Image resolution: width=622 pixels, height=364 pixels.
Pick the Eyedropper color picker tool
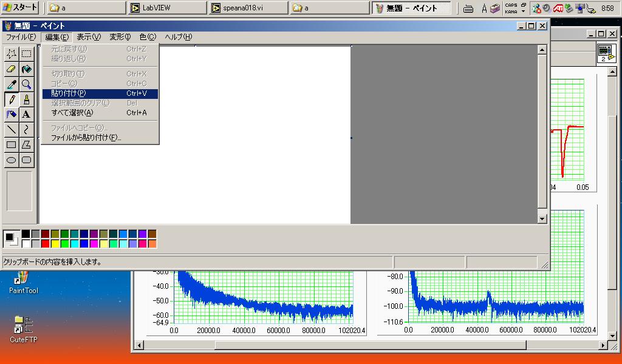click(x=11, y=84)
